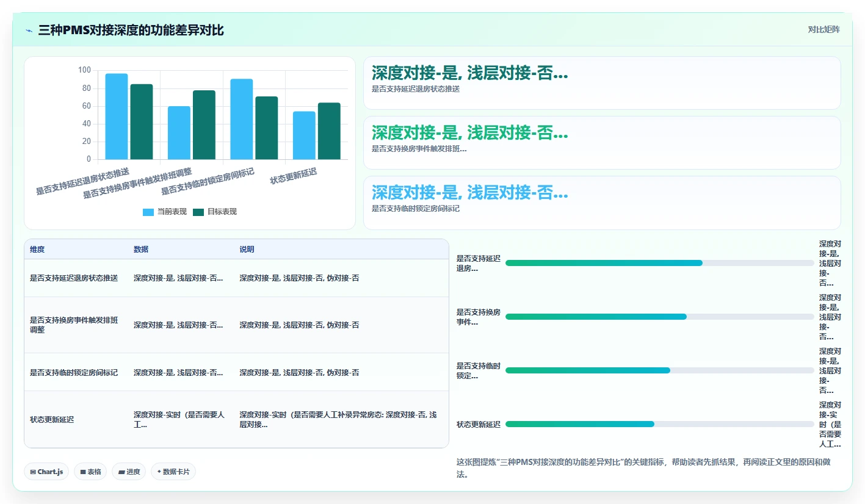The image size is (865, 504).
Task: Select the Chart.js tag chip
Action: (x=46, y=472)
